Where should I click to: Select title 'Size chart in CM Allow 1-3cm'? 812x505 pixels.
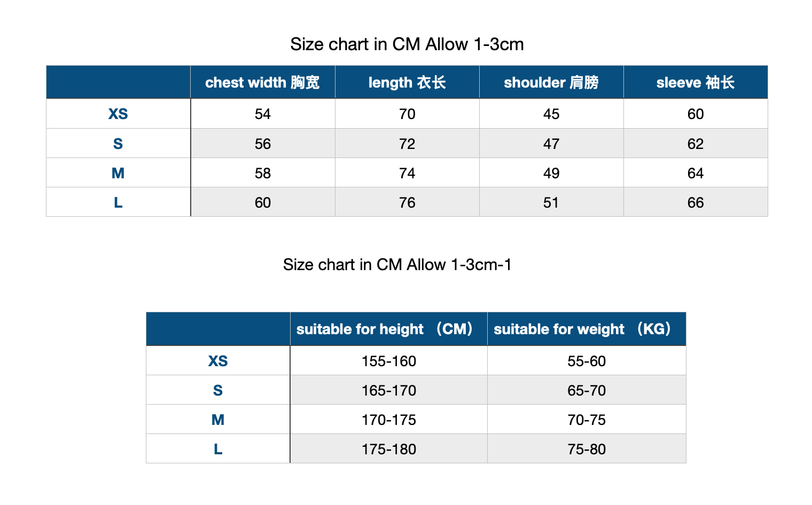[407, 44]
